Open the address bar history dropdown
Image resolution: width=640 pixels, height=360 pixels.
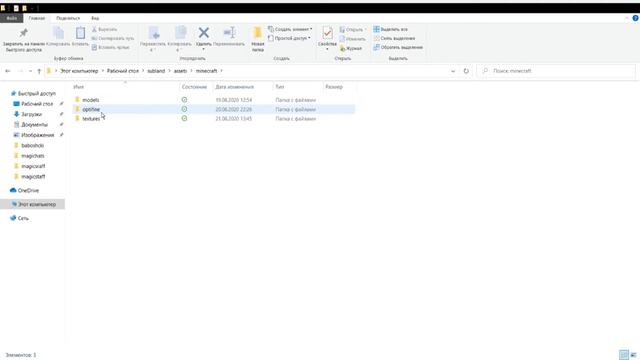pos(453,71)
